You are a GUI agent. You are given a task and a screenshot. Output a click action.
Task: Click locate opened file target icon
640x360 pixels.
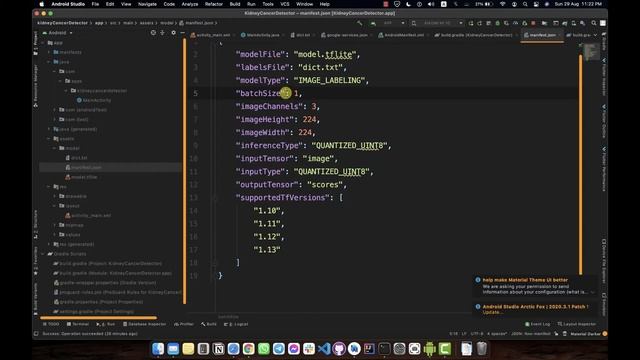coord(153,33)
